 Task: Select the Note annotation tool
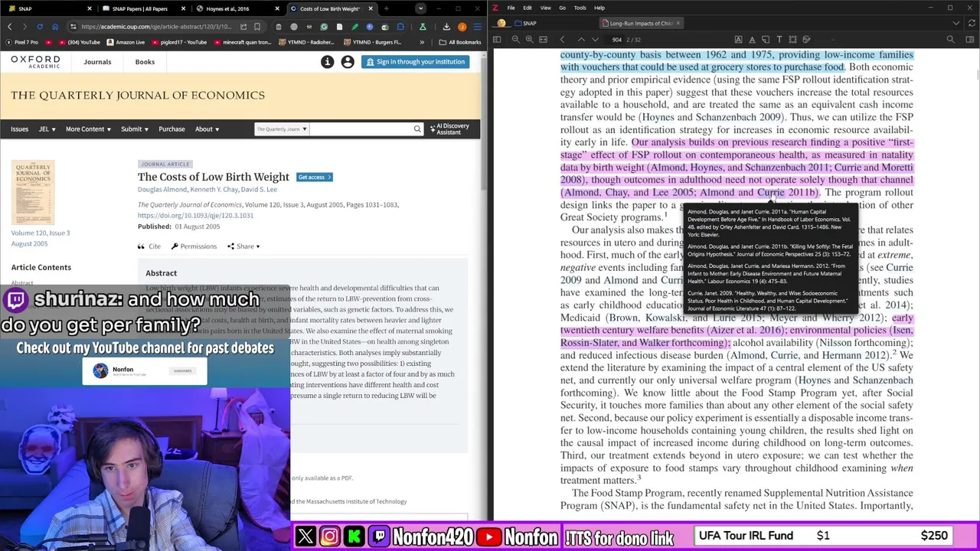coord(766,39)
